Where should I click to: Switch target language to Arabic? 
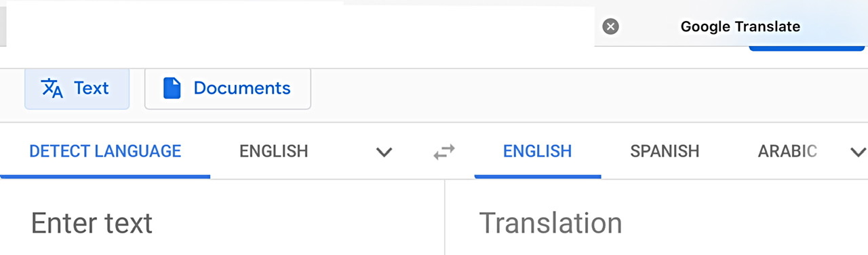787,151
